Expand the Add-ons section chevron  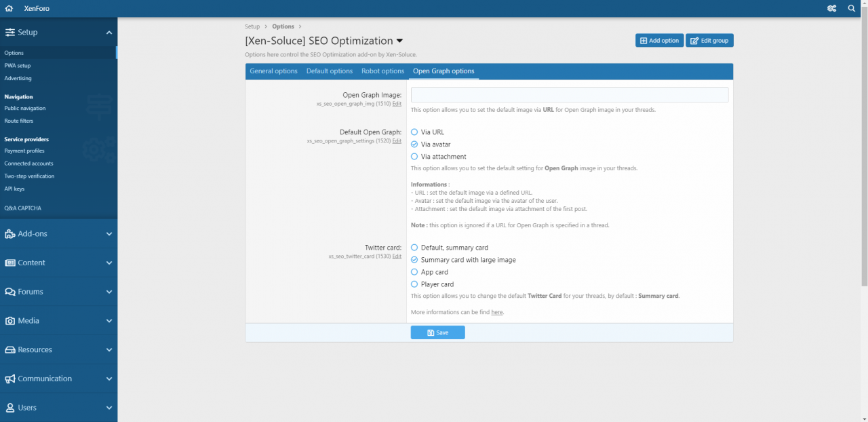pos(109,234)
